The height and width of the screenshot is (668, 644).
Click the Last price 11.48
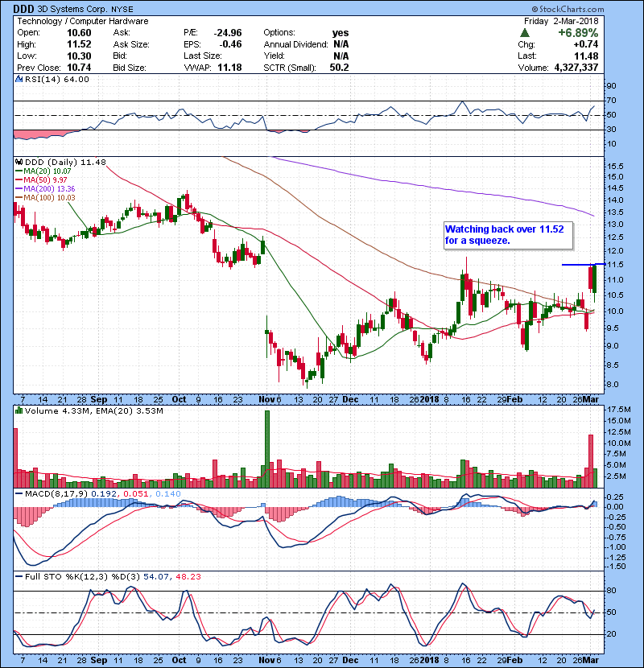pos(587,56)
